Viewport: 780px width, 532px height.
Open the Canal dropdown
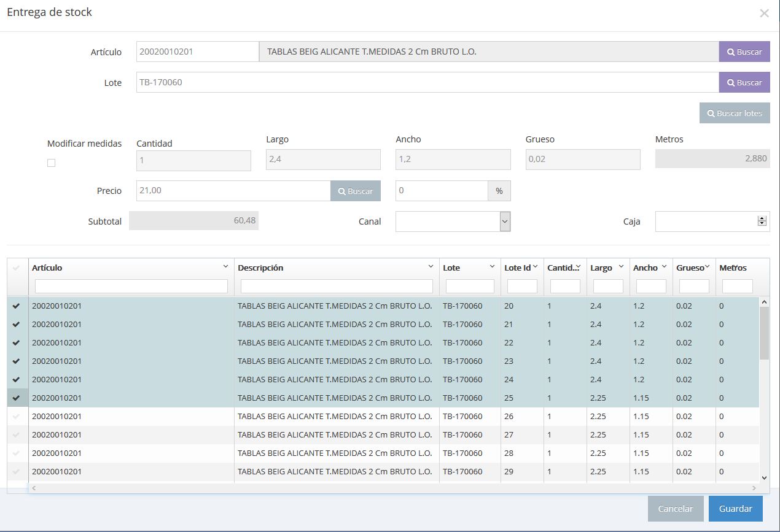pos(453,222)
